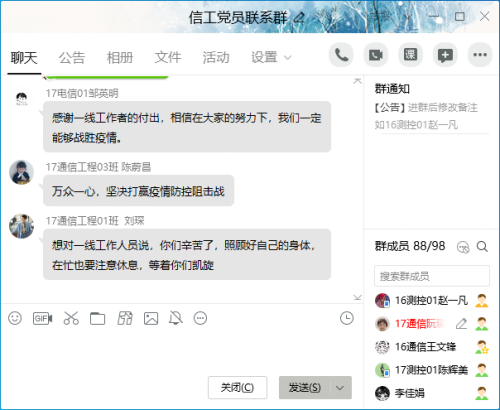This screenshot has height=410, width=500.
Task: Switch to the 文件 tab
Action: click(168, 58)
